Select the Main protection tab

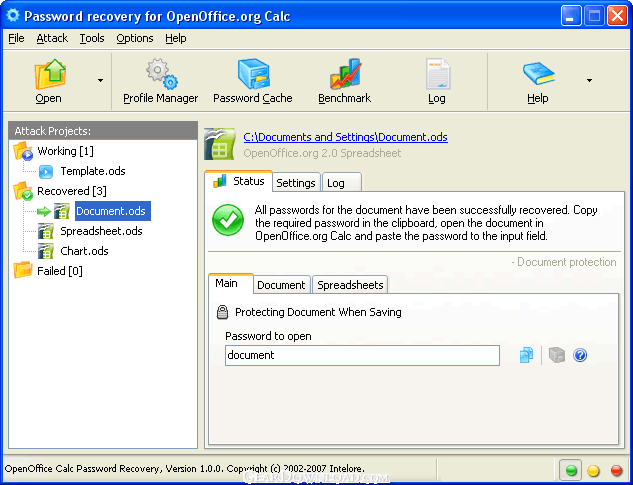pyautogui.click(x=231, y=283)
